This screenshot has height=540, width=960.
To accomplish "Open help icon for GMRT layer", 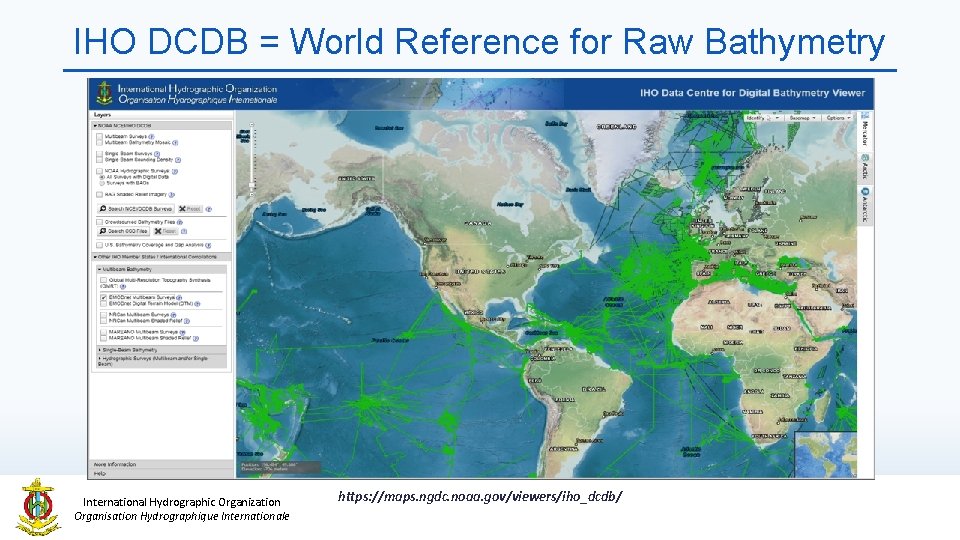I will coord(123,287).
